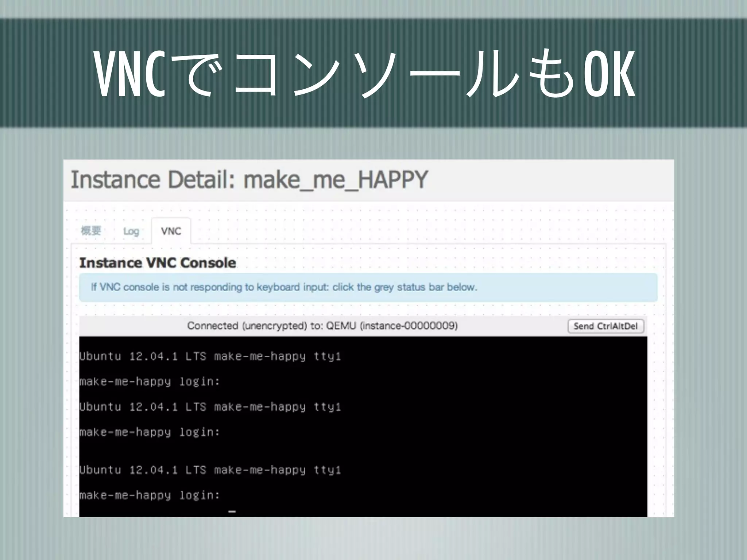Click the Instance VNC Console heading
Image resolution: width=747 pixels, height=560 pixels.
pyautogui.click(x=158, y=263)
